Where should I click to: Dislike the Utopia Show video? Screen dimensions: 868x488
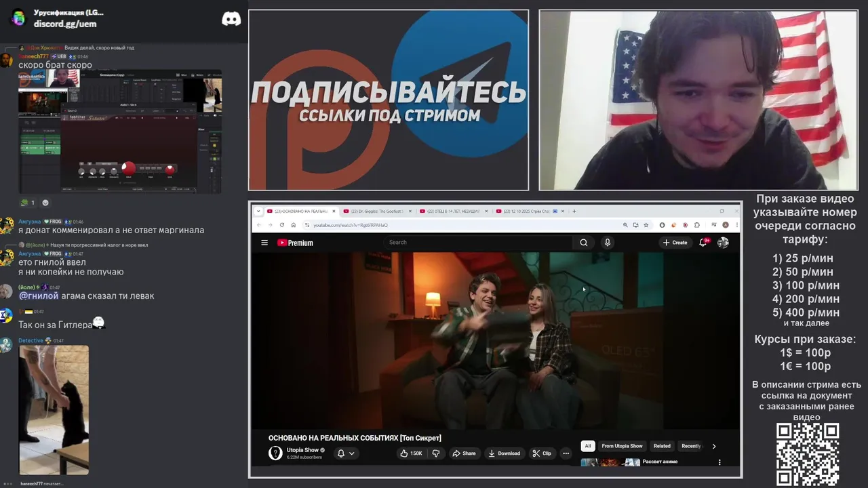pos(436,453)
